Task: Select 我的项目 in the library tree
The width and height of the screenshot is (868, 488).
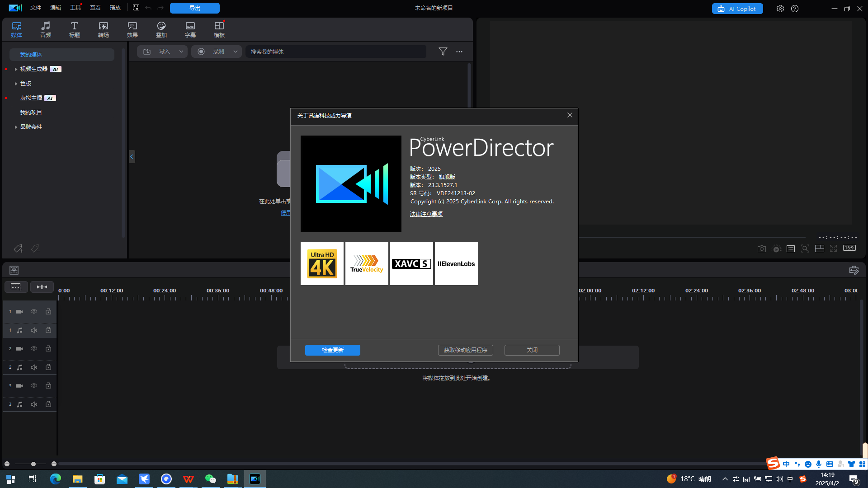Action: 31,113
